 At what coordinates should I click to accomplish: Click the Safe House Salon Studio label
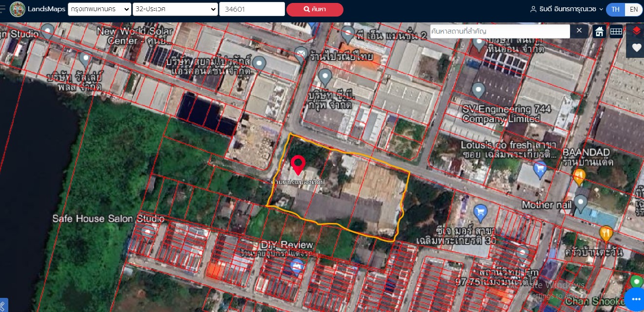108,219
